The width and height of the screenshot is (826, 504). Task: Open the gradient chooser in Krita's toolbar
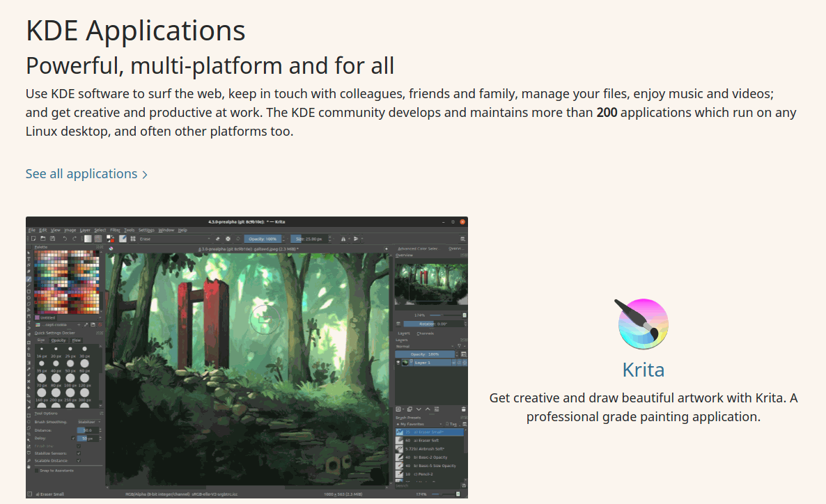point(88,239)
